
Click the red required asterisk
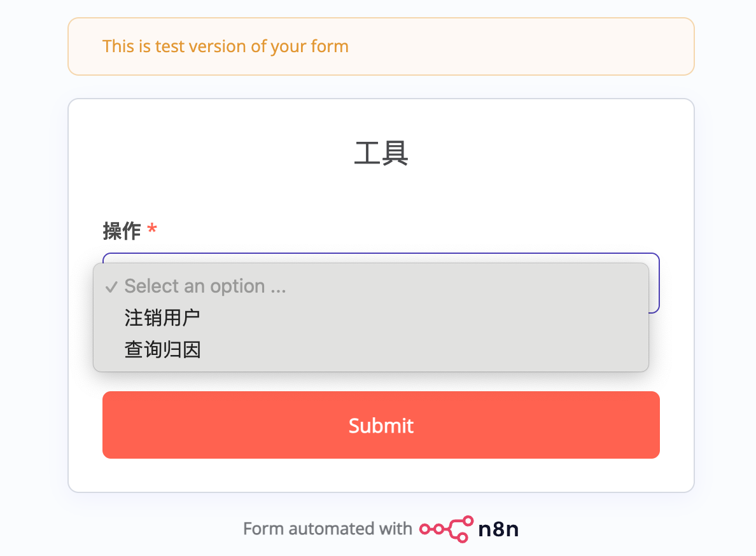click(x=151, y=230)
